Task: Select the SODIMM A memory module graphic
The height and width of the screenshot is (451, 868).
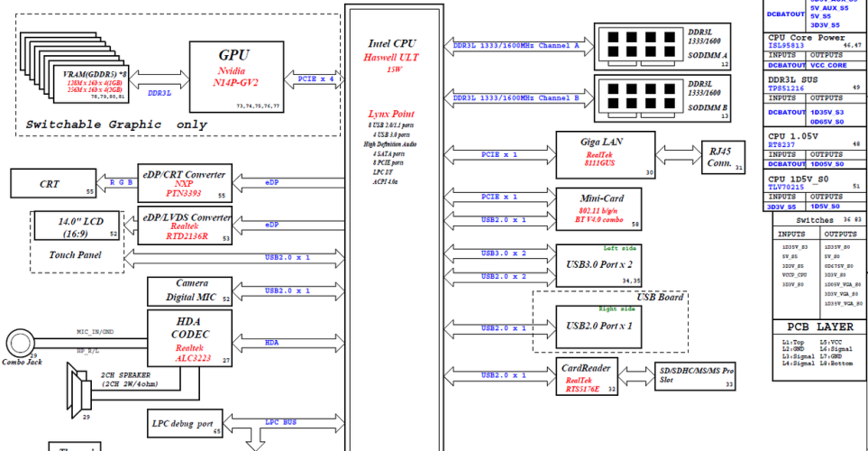Action: click(662, 47)
